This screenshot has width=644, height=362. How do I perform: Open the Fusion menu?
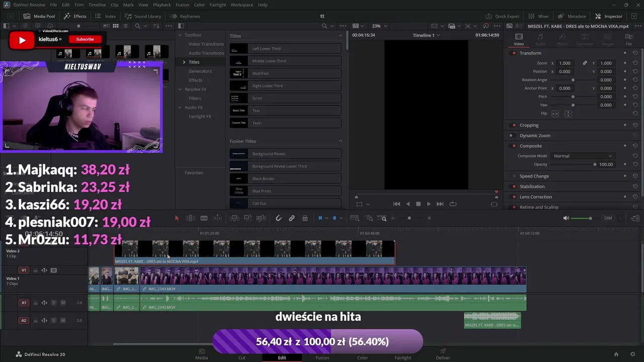tap(183, 5)
